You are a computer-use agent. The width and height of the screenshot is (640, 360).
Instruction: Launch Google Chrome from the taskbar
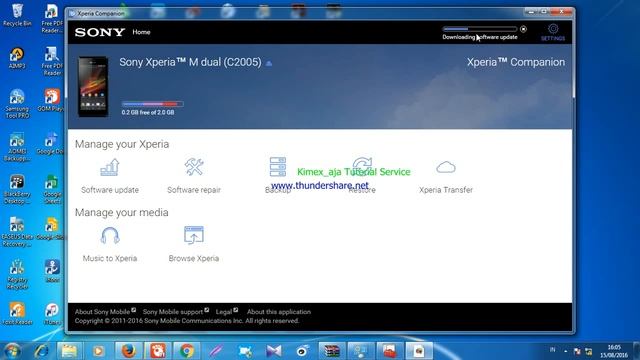pos(187,351)
